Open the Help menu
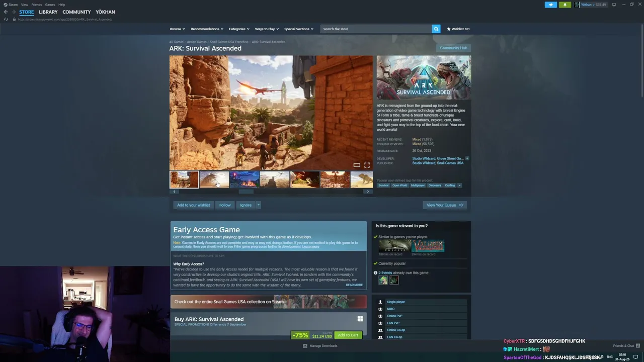 coord(61,5)
